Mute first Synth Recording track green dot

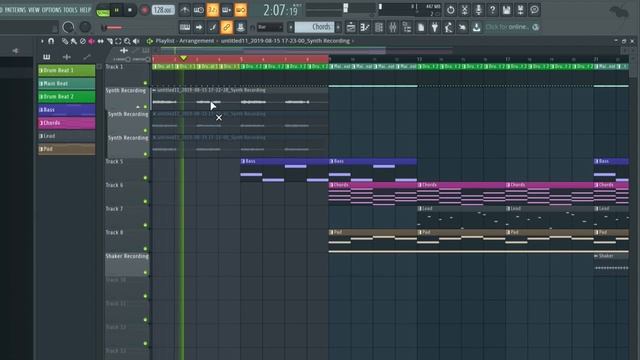click(x=145, y=107)
